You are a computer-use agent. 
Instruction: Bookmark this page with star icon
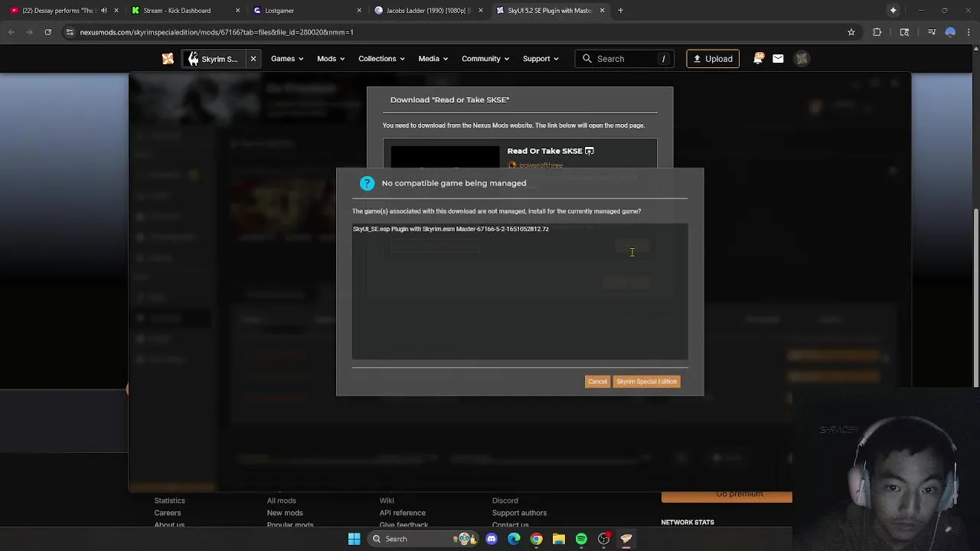pyautogui.click(x=851, y=32)
